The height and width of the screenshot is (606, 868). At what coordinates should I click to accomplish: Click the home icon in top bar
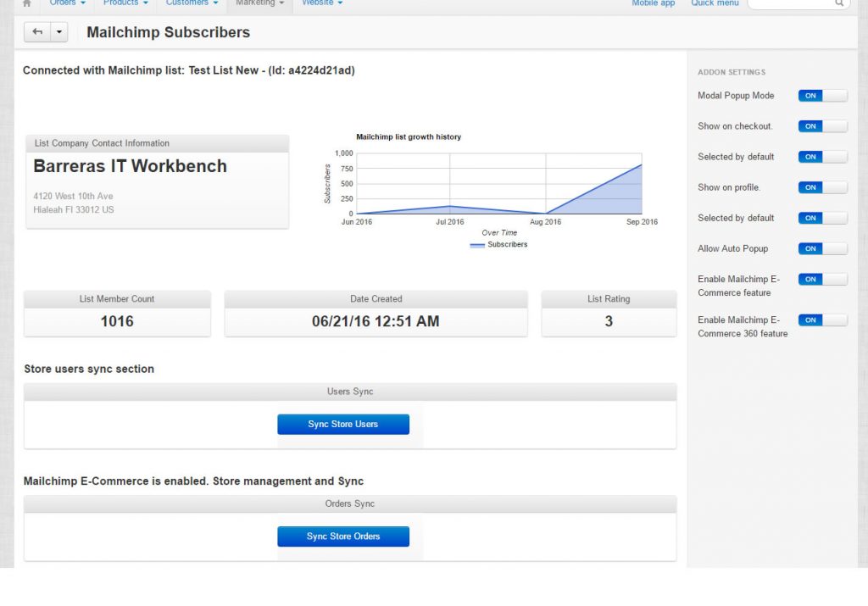26,3
